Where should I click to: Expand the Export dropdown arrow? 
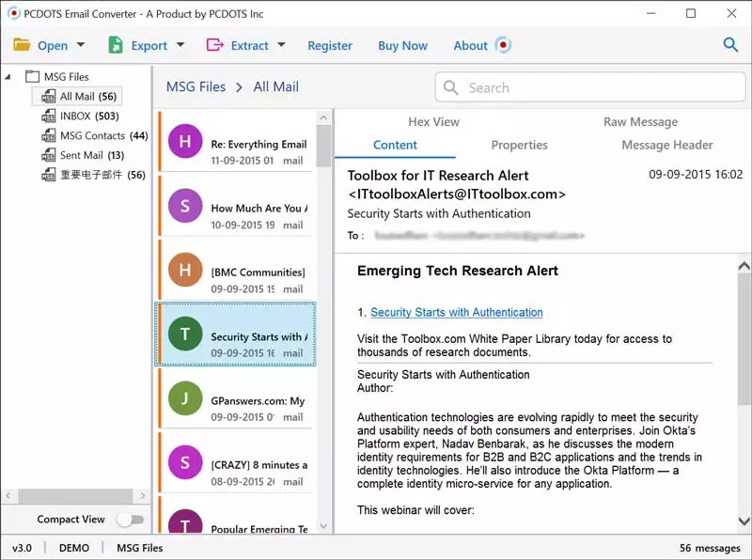(x=180, y=44)
